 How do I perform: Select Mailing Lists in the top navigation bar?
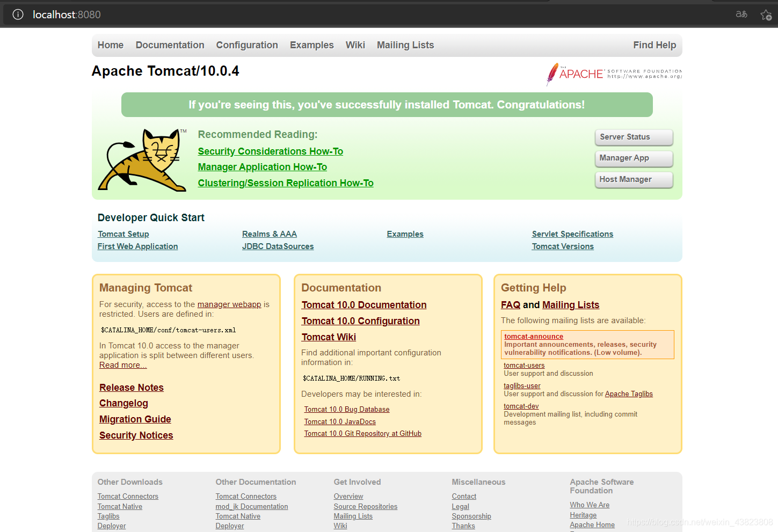pyautogui.click(x=405, y=45)
